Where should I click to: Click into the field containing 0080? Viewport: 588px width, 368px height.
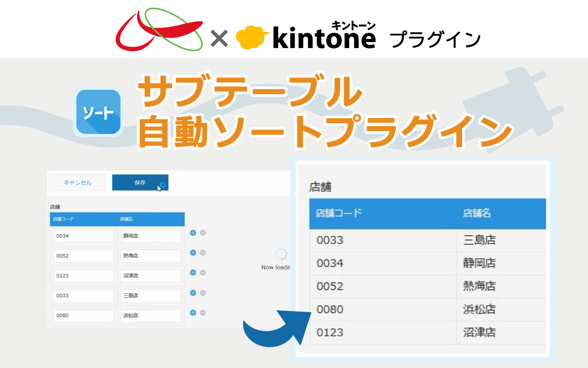pyautogui.click(x=83, y=315)
